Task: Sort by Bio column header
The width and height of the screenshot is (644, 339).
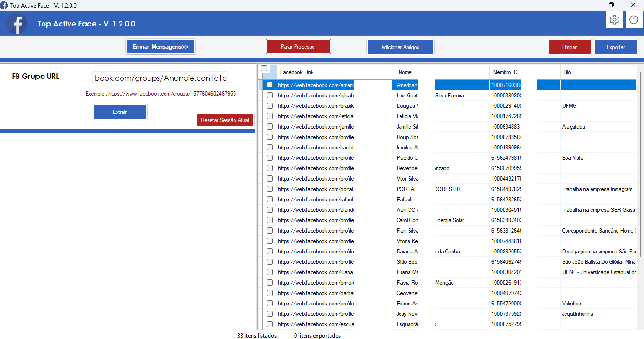Action: 598,72
